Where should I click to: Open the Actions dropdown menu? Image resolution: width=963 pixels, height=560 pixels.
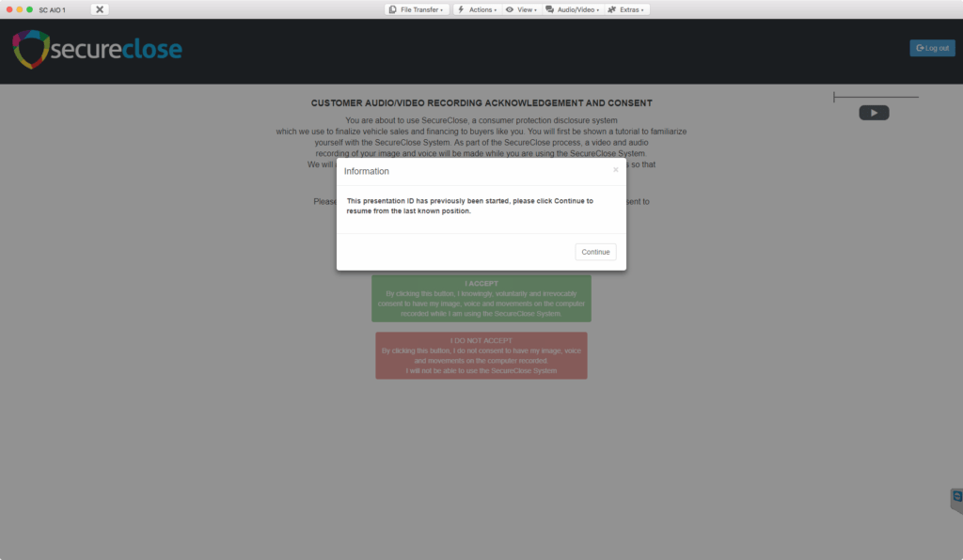(x=477, y=9)
